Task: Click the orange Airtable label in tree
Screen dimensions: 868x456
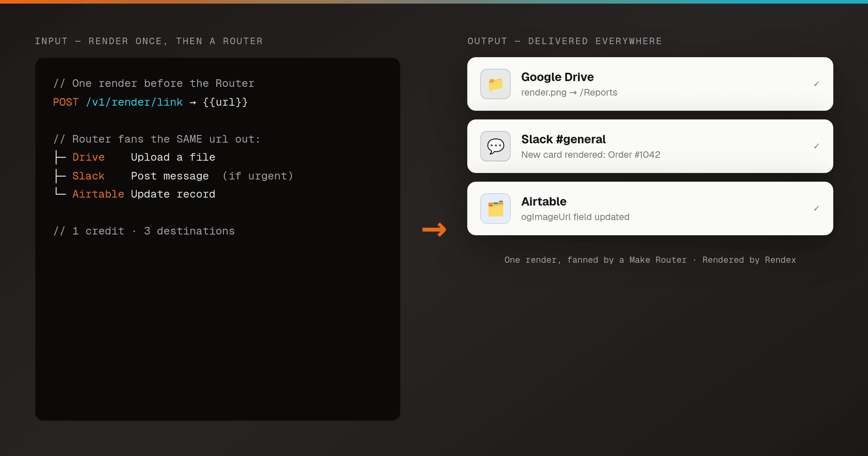Action: click(98, 194)
